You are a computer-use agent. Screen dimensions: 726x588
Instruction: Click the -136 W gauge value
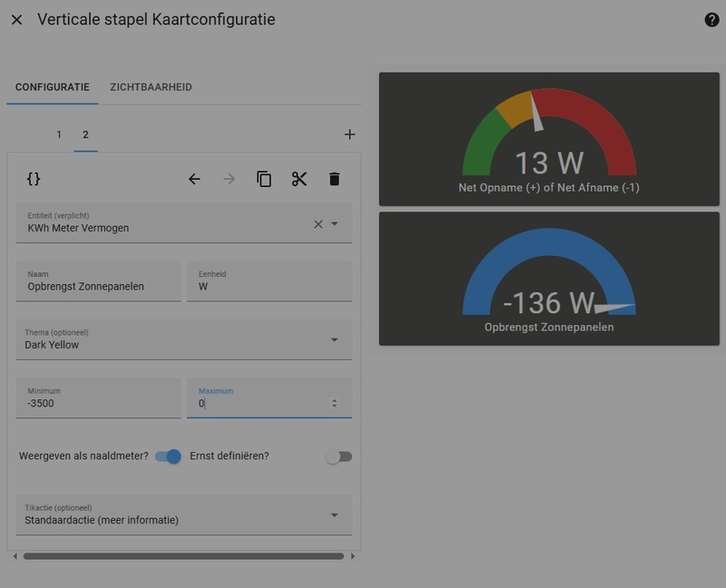coord(549,303)
